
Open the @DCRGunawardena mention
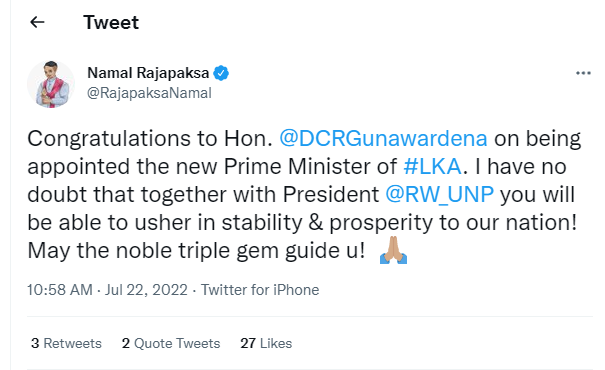pyautogui.click(x=383, y=138)
